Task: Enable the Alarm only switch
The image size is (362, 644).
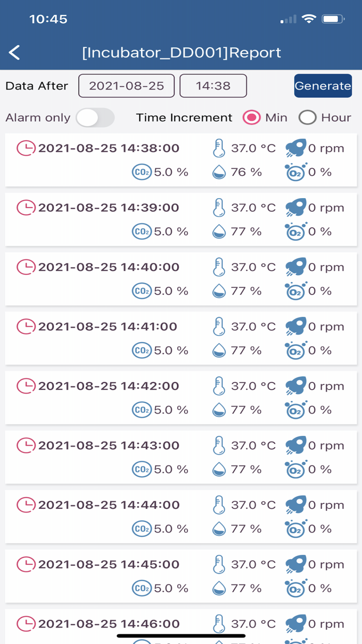Action: click(x=95, y=118)
